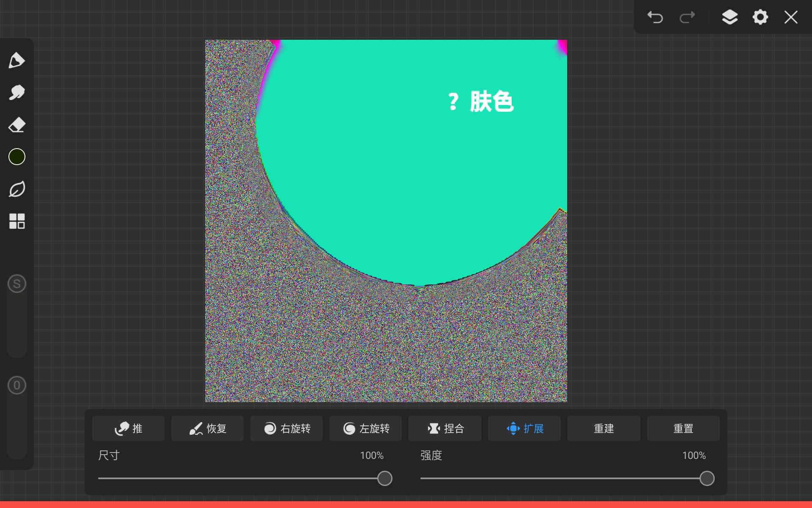Select the brush pen tool

coord(17,61)
